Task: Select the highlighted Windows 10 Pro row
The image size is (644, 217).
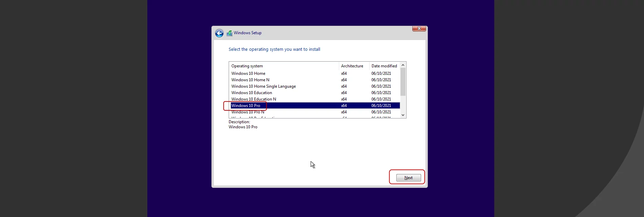Action: (x=314, y=106)
